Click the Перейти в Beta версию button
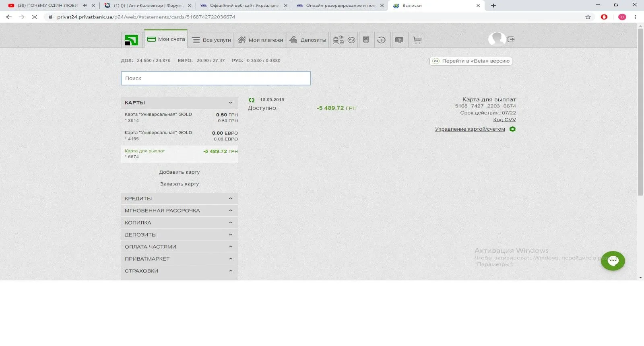644x346 pixels. coord(471,61)
